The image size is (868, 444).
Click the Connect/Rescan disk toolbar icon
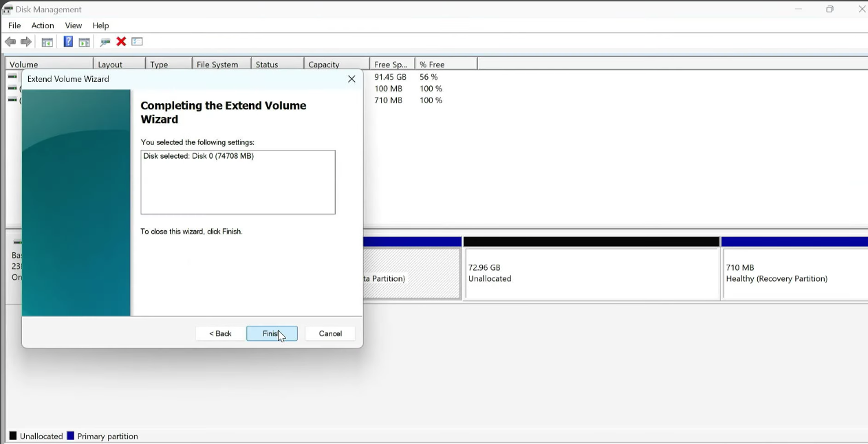105,42
